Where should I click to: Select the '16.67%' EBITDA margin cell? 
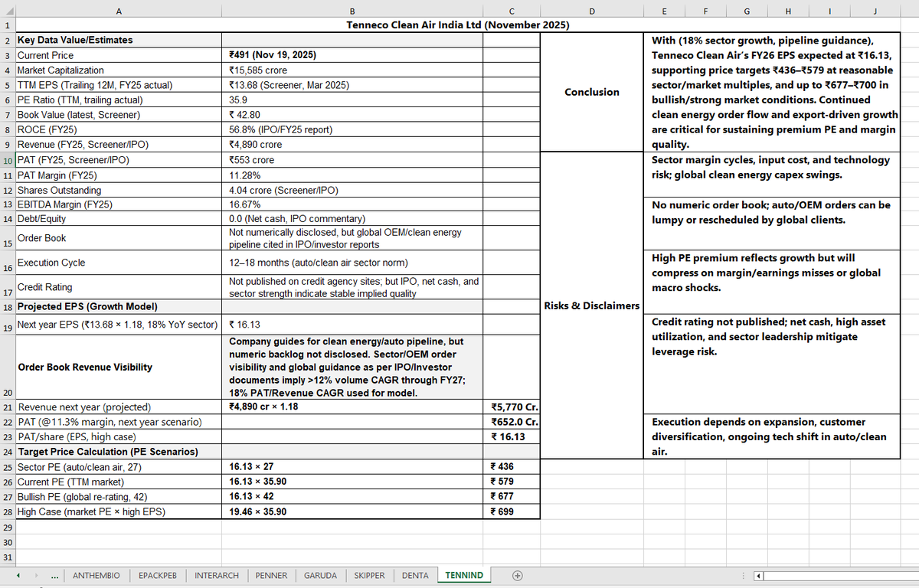click(x=352, y=204)
